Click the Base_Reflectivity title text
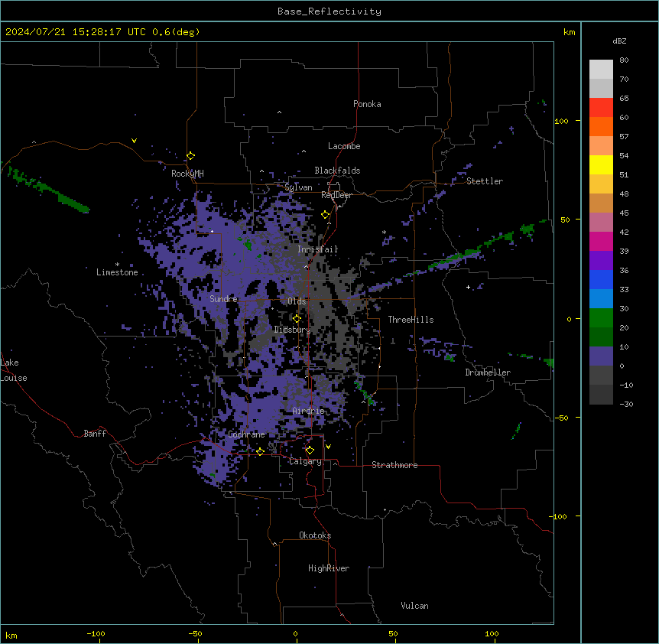 329,11
